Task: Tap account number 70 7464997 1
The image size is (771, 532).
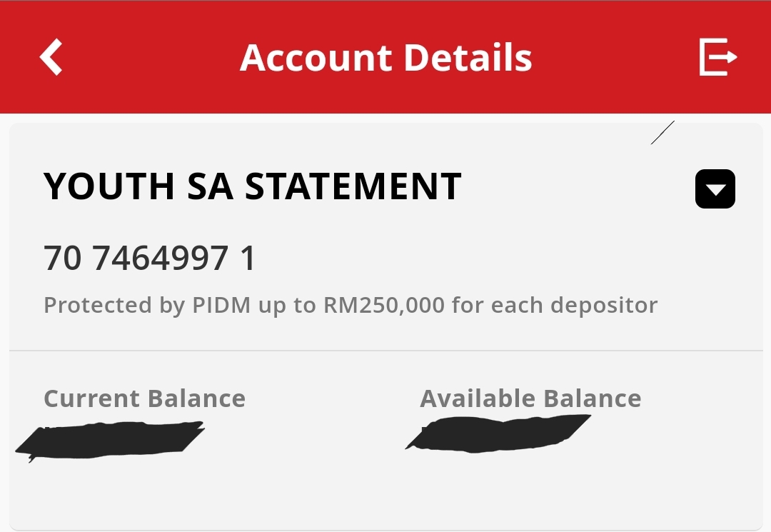Action: [x=149, y=259]
